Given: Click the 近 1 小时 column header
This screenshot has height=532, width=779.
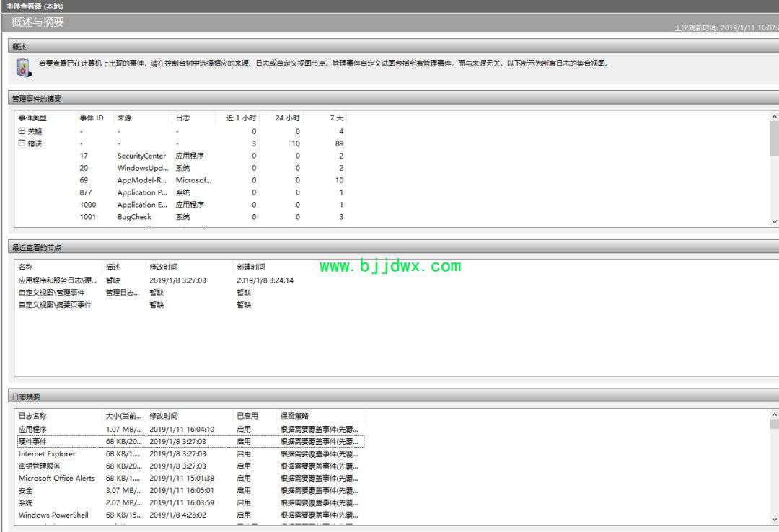Looking at the screenshot, I should tap(237, 118).
